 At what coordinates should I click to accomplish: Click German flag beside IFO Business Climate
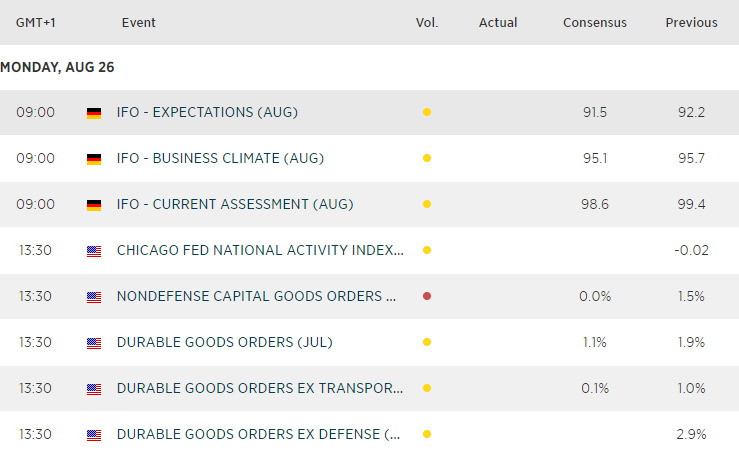(x=94, y=159)
